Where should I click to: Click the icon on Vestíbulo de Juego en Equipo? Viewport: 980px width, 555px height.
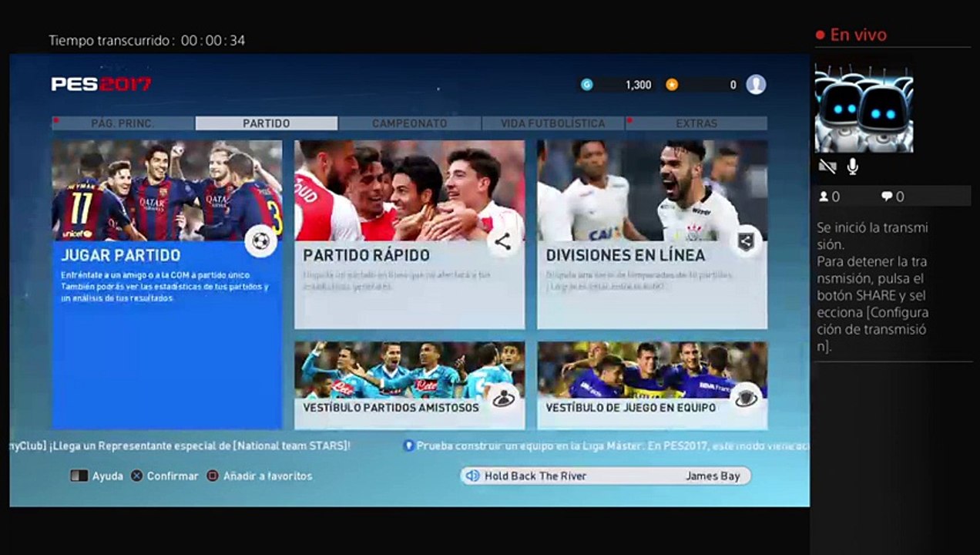click(746, 398)
